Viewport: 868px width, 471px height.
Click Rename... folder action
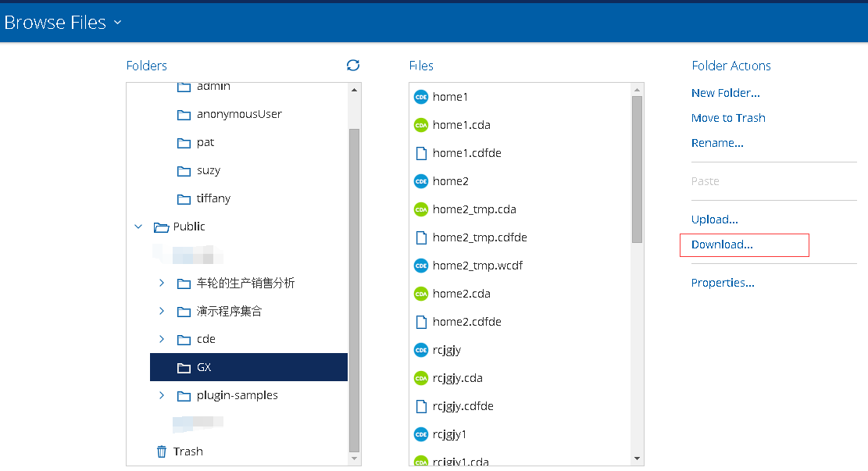point(717,143)
